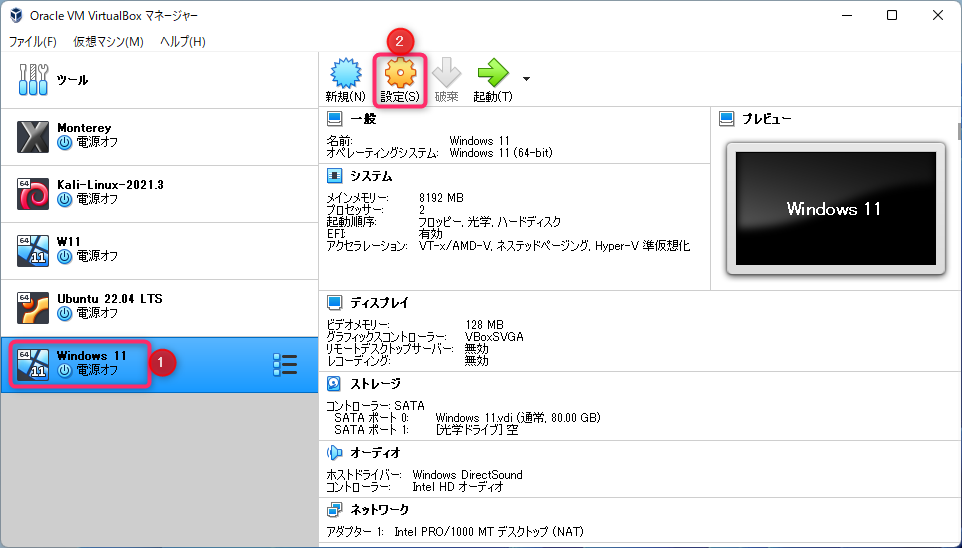This screenshot has width=962, height=548.
Task: Start the VM with 起動 green arrow
Action: click(493, 73)
